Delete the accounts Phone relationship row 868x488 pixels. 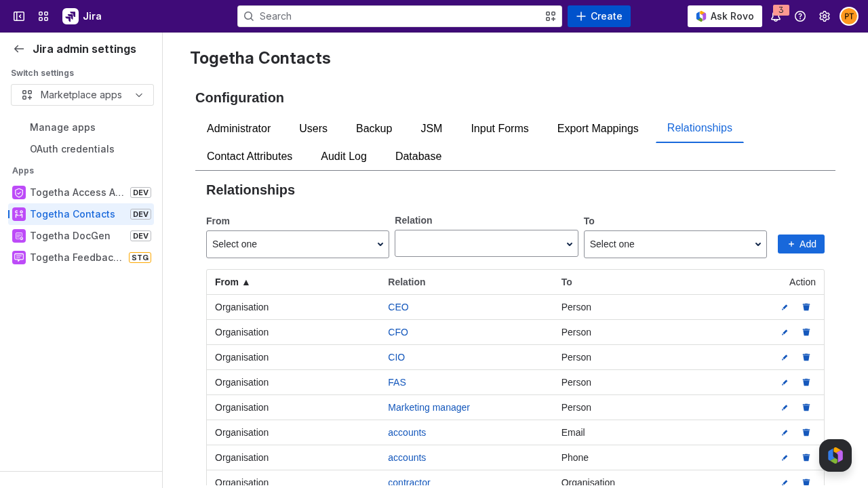pyautogui.click(x=806, y=457)
